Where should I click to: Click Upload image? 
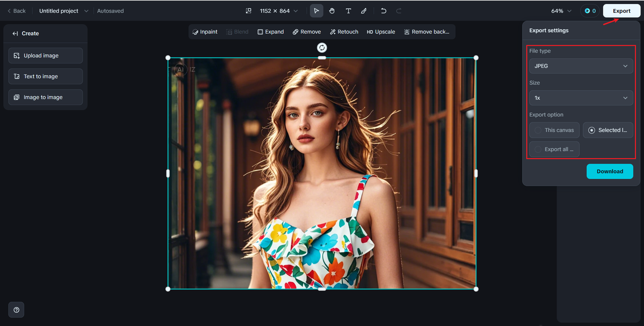click(x=46, y=55)
